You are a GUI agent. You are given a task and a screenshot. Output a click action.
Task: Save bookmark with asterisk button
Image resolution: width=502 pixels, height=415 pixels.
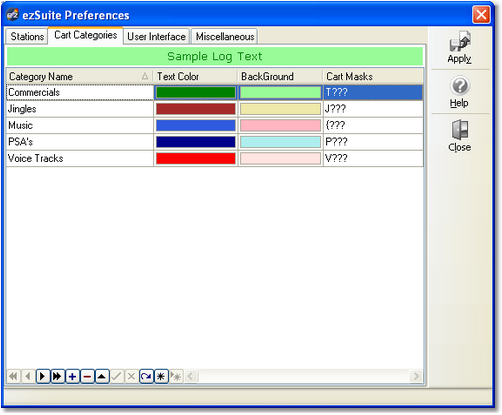click(161, 377)
